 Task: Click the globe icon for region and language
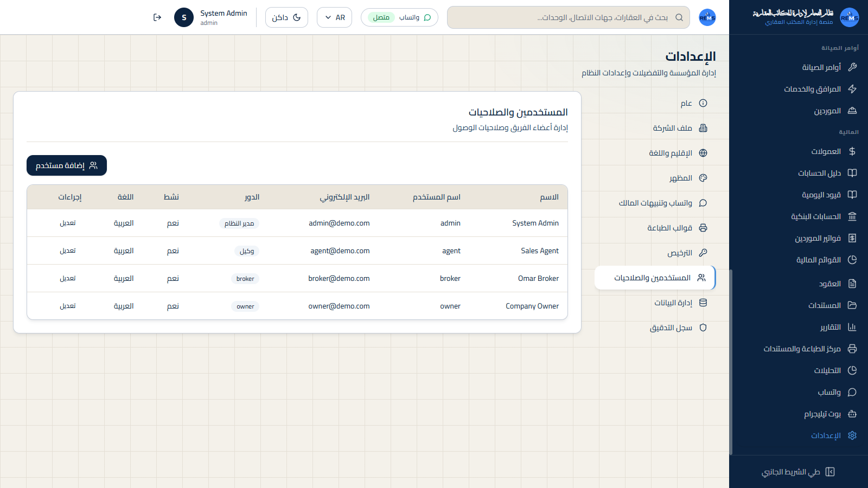tap(703, 153)
